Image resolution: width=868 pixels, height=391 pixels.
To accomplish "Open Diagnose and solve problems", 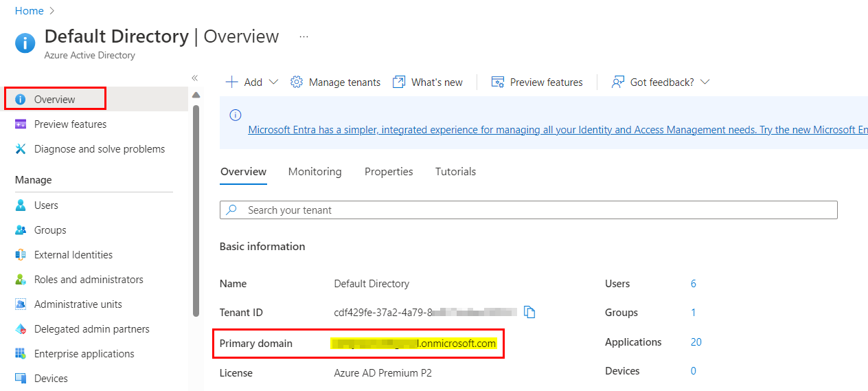I will [x=100, y=149].
